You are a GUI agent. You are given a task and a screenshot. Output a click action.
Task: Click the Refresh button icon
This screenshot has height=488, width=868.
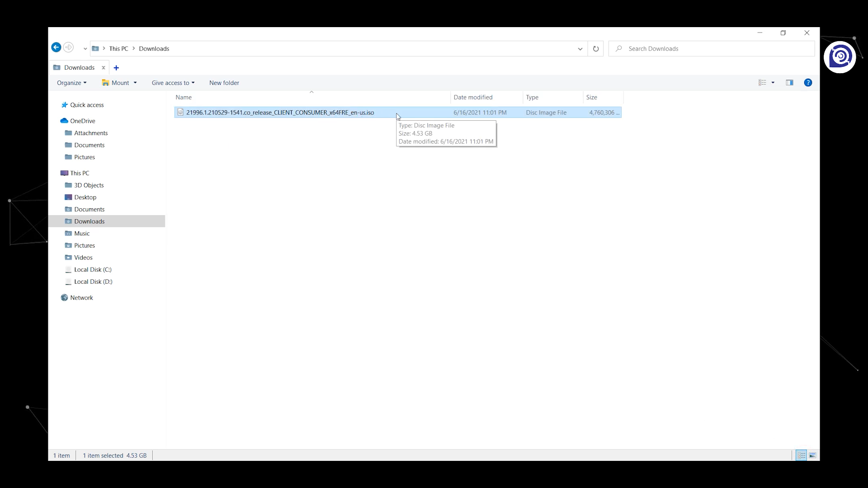pos(595,48)
